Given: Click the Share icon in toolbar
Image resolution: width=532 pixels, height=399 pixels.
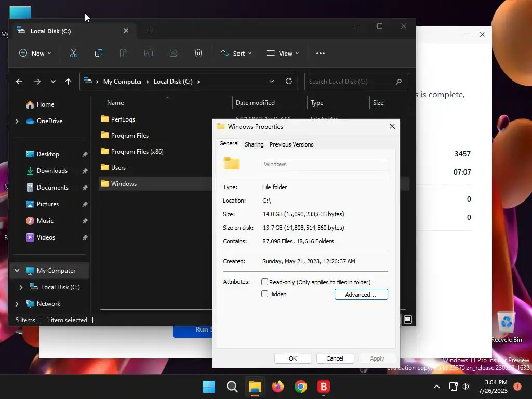Looking at the screenshot, I should pos(174,54).
